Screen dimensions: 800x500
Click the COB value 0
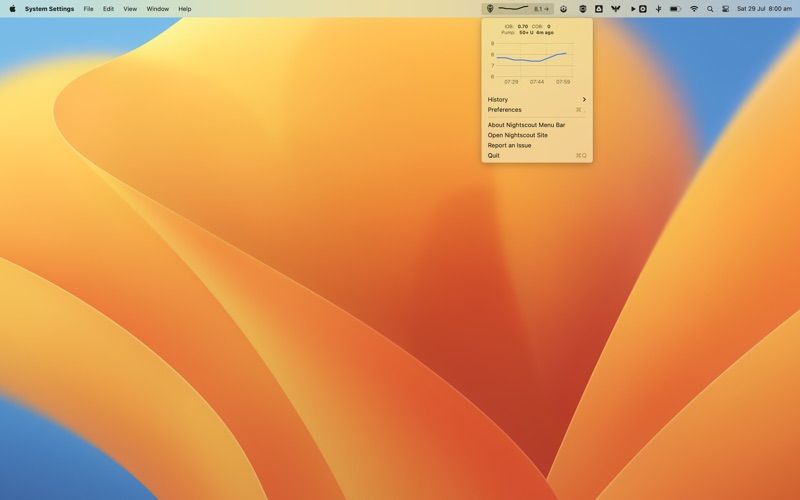548,27
